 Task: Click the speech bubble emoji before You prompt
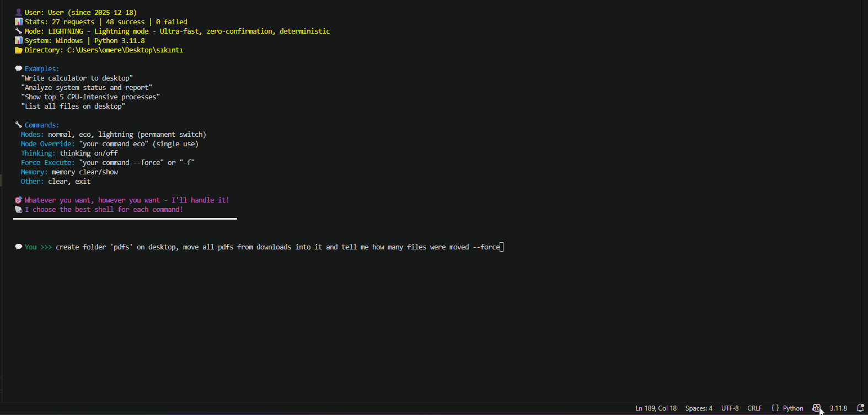click(x=19, y=247)
